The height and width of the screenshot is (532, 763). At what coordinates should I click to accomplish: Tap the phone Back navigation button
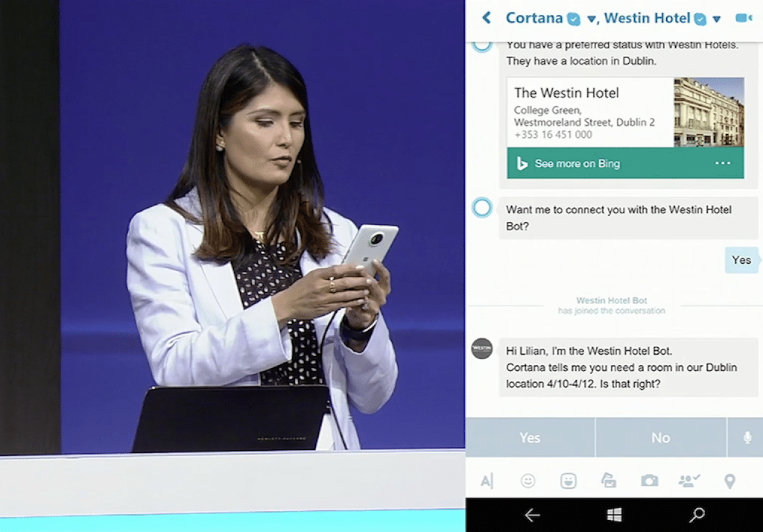pos(532,515)
